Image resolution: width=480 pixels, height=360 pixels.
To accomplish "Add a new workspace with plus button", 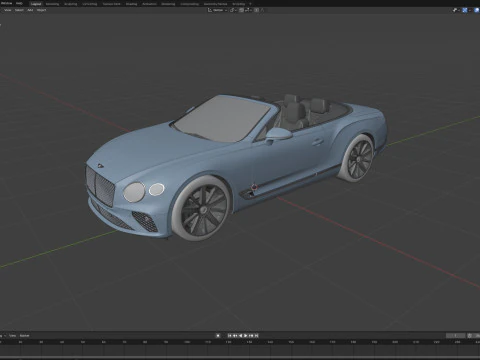I will (250, 4).
